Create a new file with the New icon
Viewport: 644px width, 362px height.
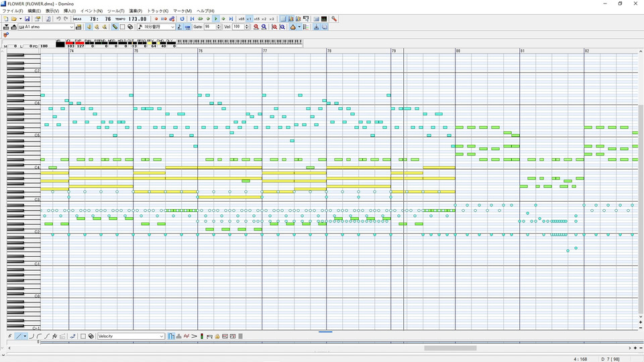click(x=6, y=19)
